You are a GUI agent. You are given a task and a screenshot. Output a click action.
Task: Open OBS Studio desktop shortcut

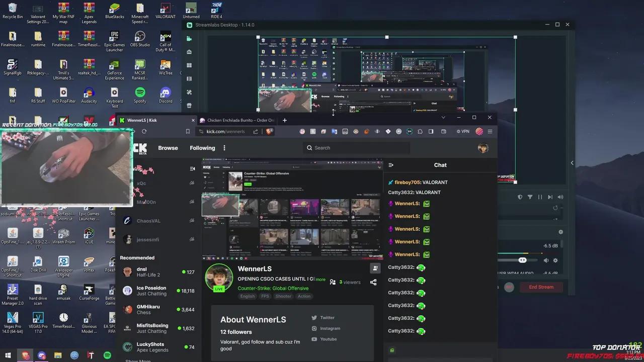140,39
